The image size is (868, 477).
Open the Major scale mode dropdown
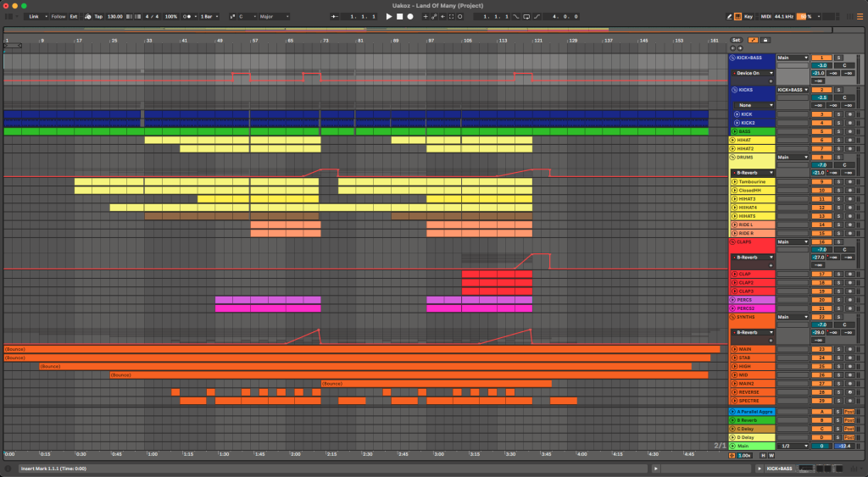click(x=274, y=17)
